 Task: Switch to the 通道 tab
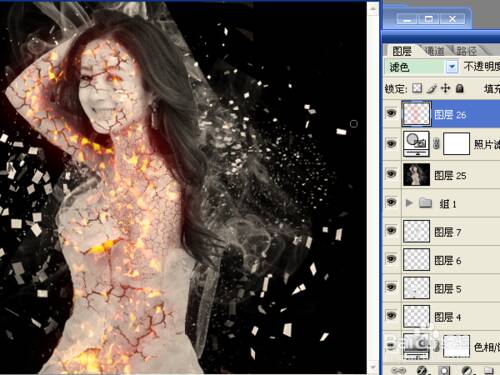(x=435, y=51)
